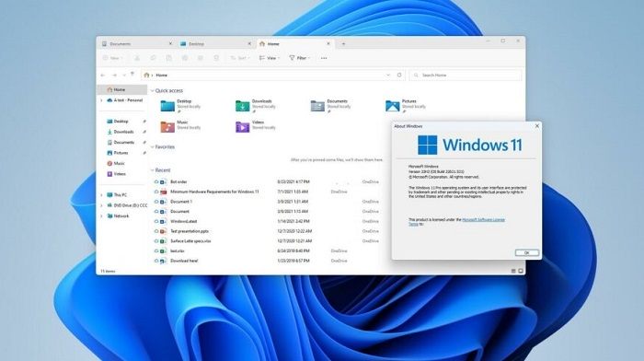644x361 pixels.
Task: Open the Filter dropdown
Action: pos(299,58)
